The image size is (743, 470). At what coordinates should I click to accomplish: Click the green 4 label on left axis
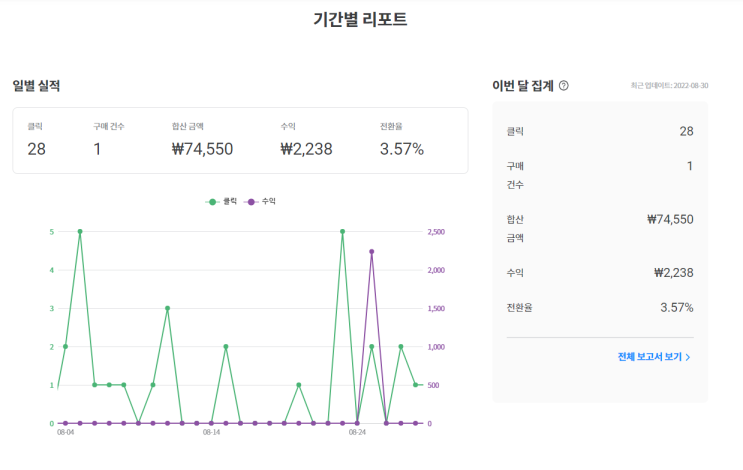52,271
